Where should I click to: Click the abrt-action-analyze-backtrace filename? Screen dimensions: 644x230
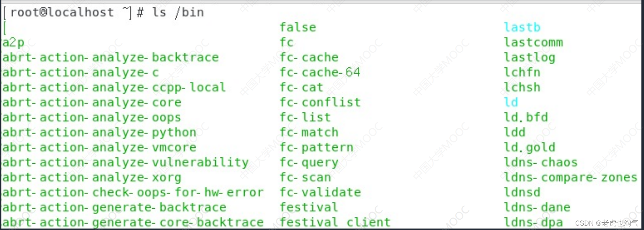[x=110, y=57]
